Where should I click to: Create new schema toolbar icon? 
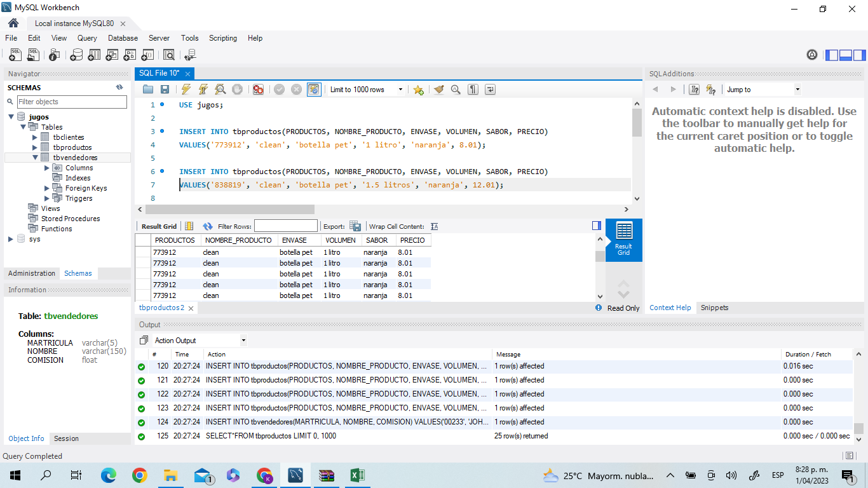click(76, 55)
